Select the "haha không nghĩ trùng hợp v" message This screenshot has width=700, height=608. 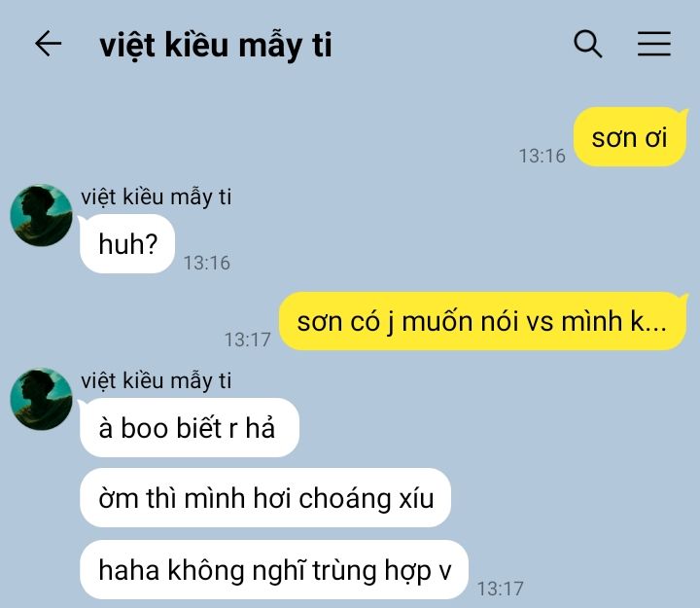point(274,570)
